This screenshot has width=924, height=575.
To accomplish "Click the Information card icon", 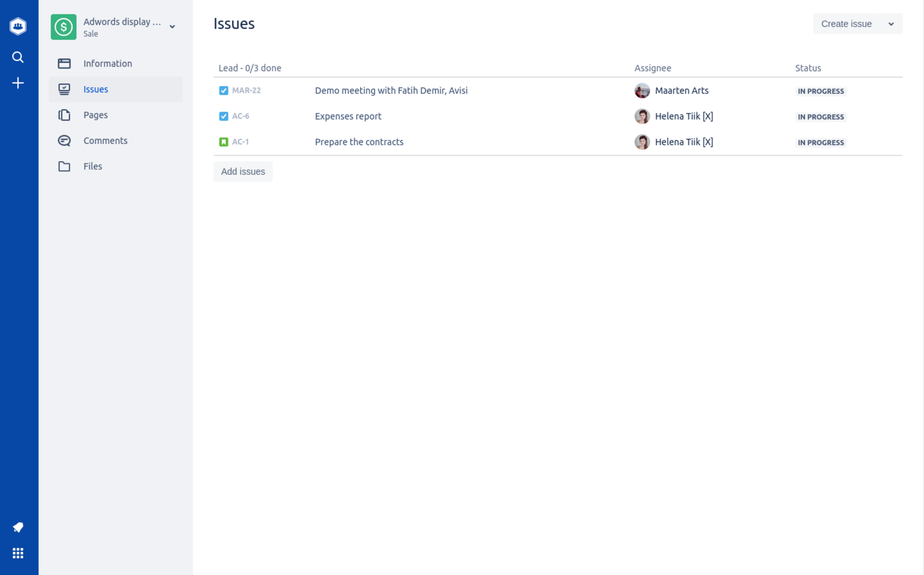I will (x=64, y=64).
